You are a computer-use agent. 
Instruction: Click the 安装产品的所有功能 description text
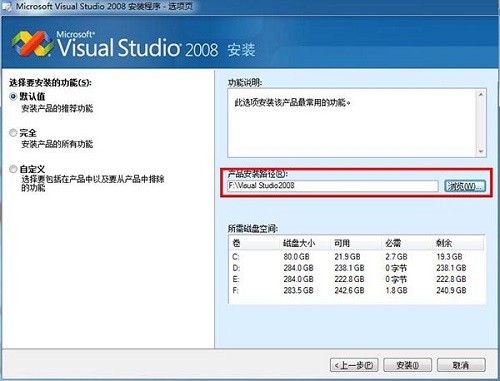(x=57, y=144)
